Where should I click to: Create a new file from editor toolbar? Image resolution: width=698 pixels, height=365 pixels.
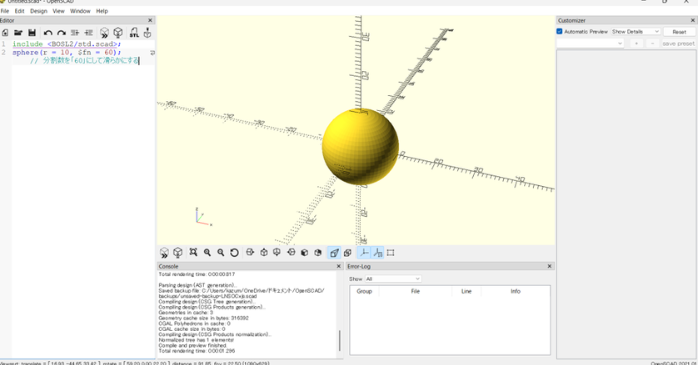tap(5, 32)
